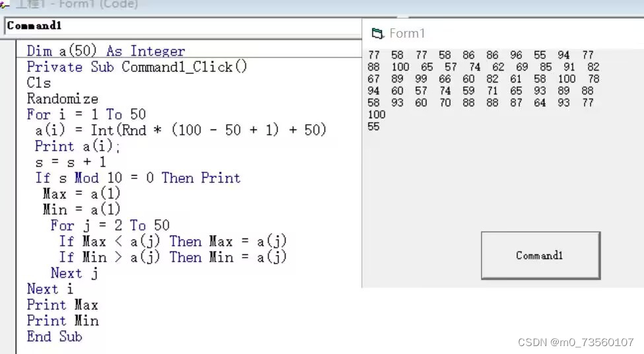Viewport: 644px width, 354px height.
Task: Click the lone 100 max value on Form1
Action: click(x=377, y=115)
